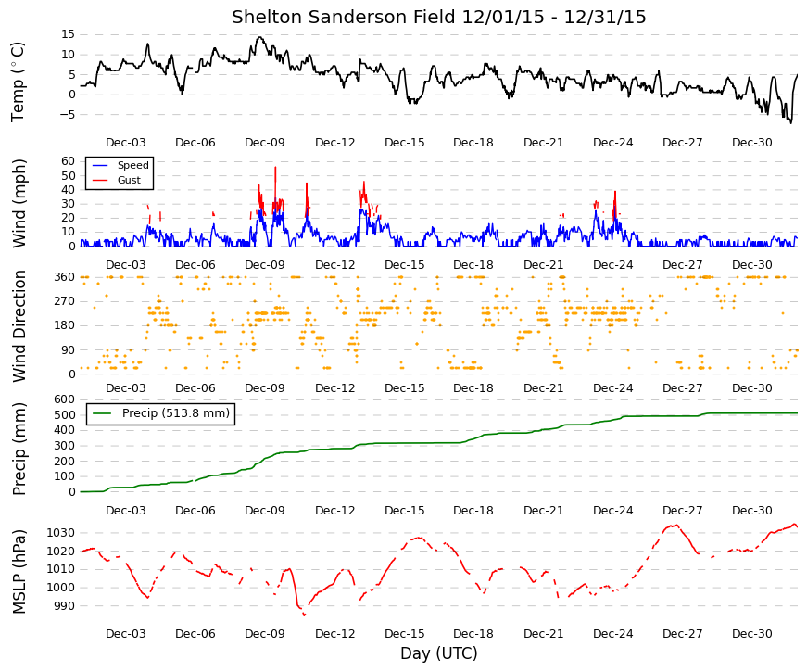This screenshot has height=672, width=807.
Task: Click Dec-09 tick under temperature chart
Action: [x=265, y=143]
